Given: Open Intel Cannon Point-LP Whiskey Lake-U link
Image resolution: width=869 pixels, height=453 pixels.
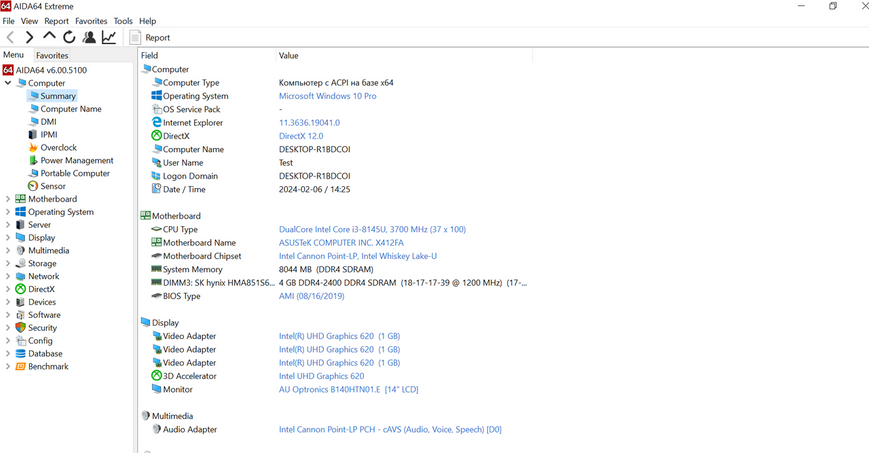Looking at the screenshot, I should 358,256.
